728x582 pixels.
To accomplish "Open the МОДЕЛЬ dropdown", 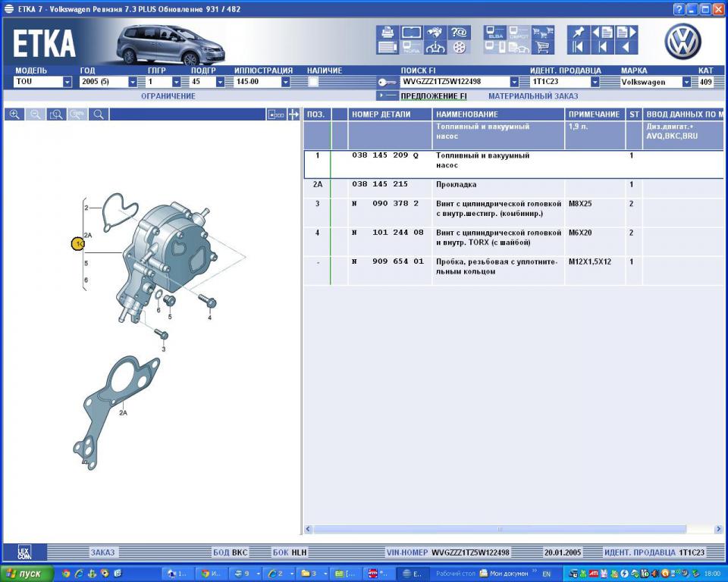I will coord(67,82).
